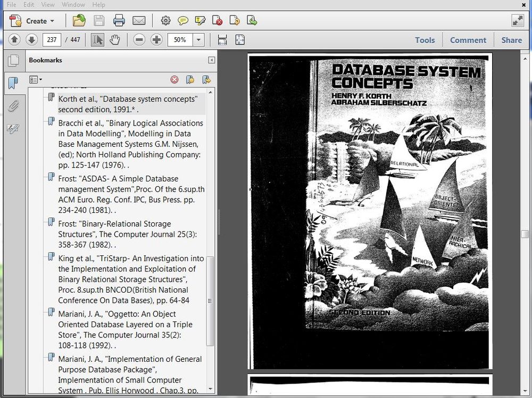Select the King TriStarp bookmark
The height and width of the screenshot is (398, 532).
click(131, 279)
